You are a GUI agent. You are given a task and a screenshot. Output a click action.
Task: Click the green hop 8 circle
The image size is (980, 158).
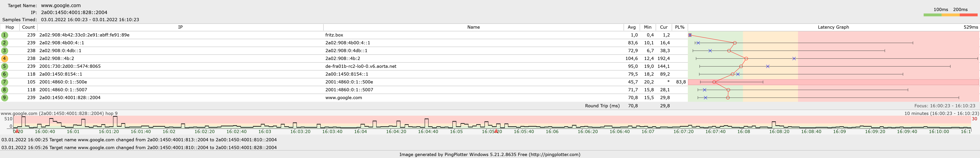[5, 90]
